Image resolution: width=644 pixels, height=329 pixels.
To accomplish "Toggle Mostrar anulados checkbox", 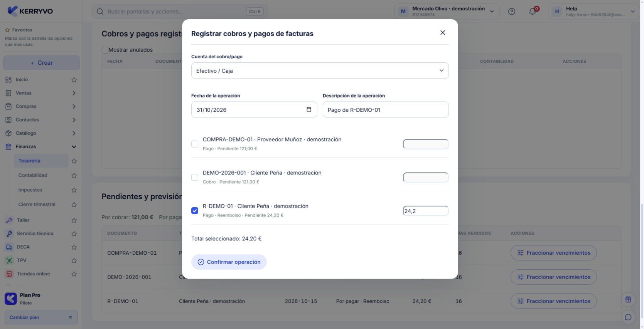I will click(x=105, y=50).
